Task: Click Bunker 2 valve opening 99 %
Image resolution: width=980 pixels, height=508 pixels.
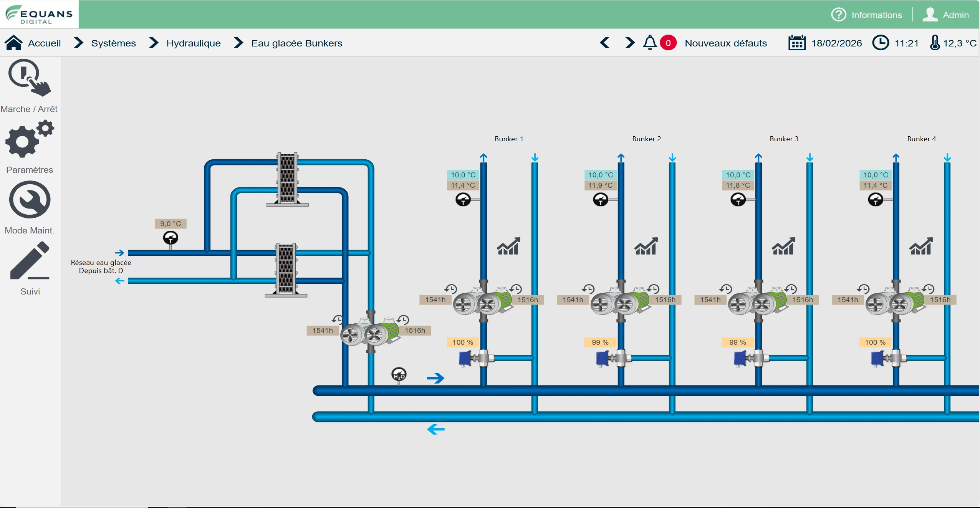Action: tap(600, 342)
